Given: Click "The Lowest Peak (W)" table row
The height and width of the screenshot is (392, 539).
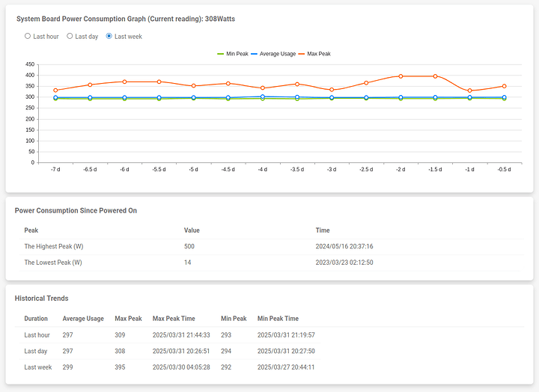Looking at the screenshot, I should click(269, 263).
